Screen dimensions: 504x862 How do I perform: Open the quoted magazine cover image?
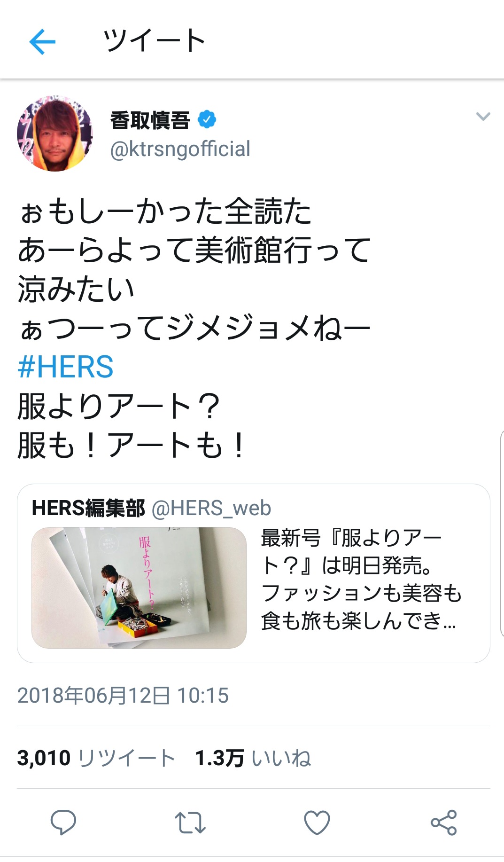[139, 588]
